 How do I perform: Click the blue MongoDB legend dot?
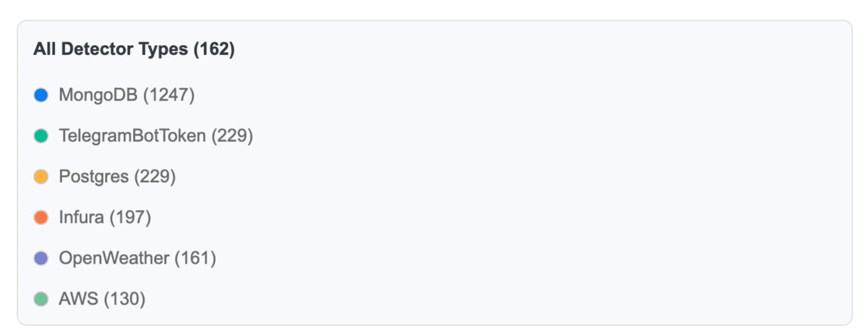click(41, 96)
